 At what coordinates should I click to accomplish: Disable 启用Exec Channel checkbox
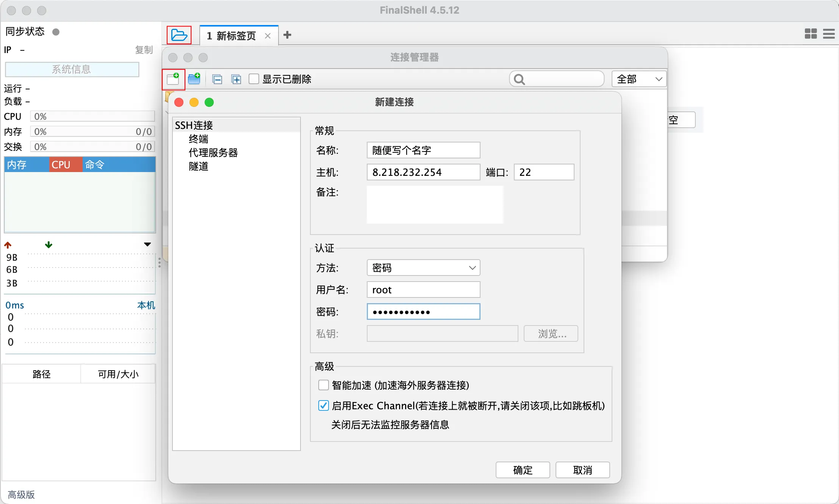324,405
